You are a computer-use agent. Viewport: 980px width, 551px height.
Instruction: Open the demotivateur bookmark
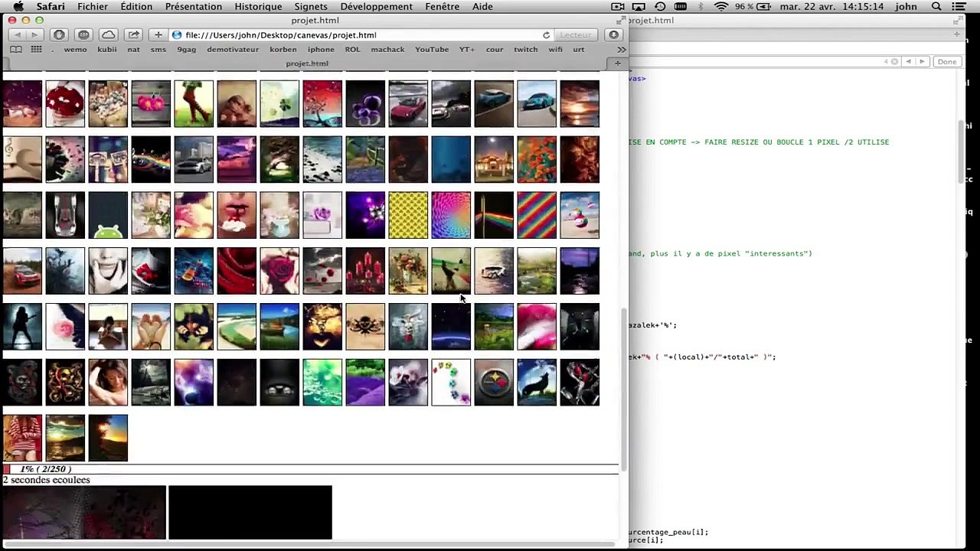click(x=233, y=50)
